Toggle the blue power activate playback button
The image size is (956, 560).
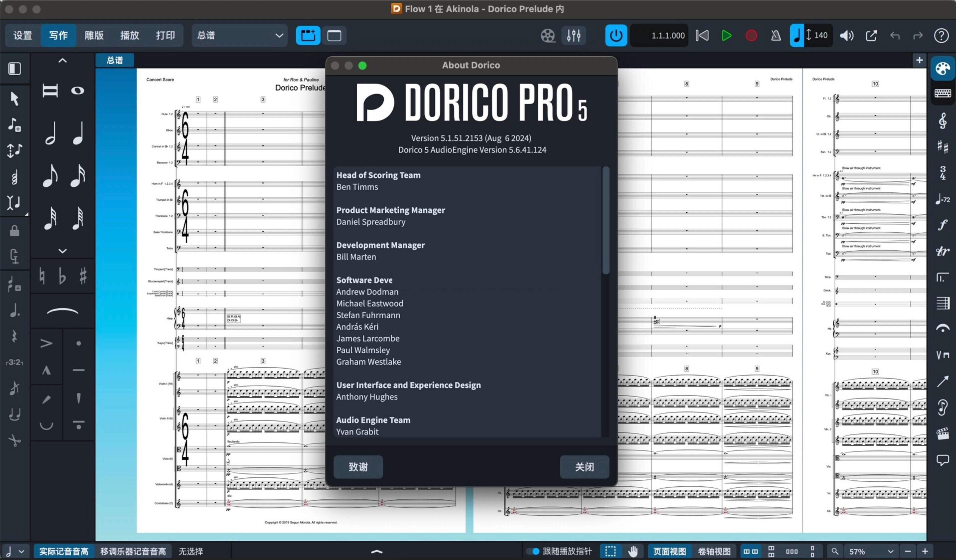(x=616, y=36)
